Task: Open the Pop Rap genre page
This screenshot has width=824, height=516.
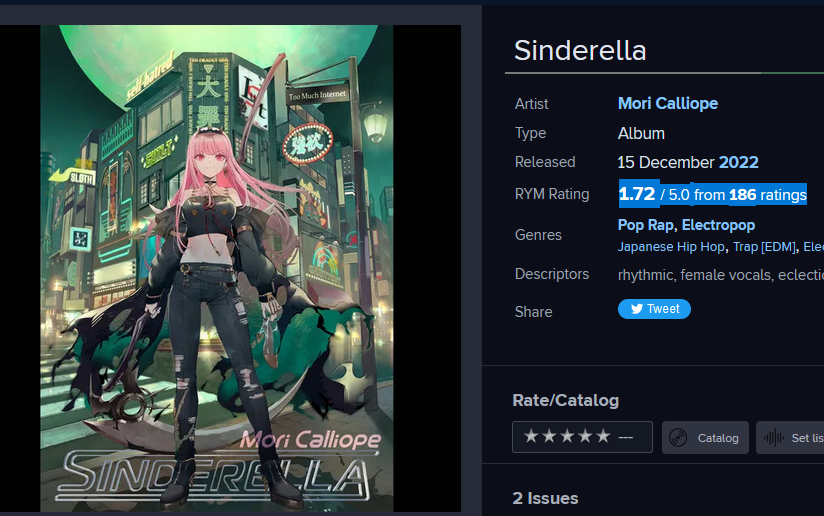Action: 646,225
